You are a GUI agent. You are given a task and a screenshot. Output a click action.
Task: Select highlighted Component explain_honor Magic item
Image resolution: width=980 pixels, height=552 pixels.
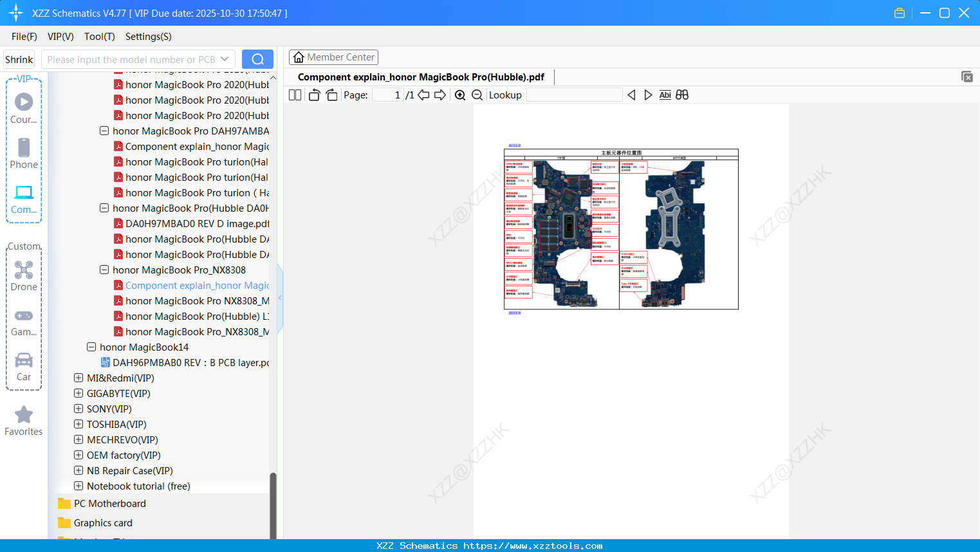pos(191,286)
